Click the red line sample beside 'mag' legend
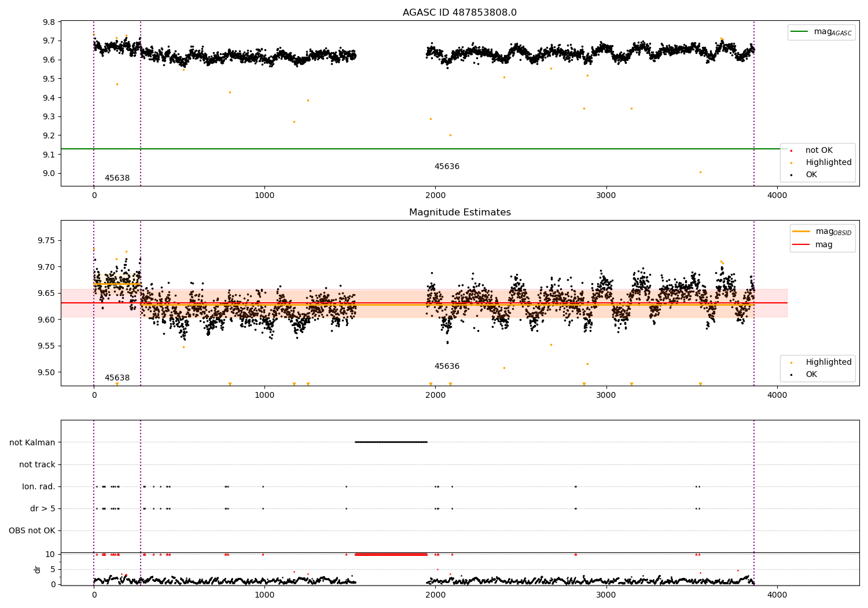Viewport: 868px width, 608px height. coord(801,244)
